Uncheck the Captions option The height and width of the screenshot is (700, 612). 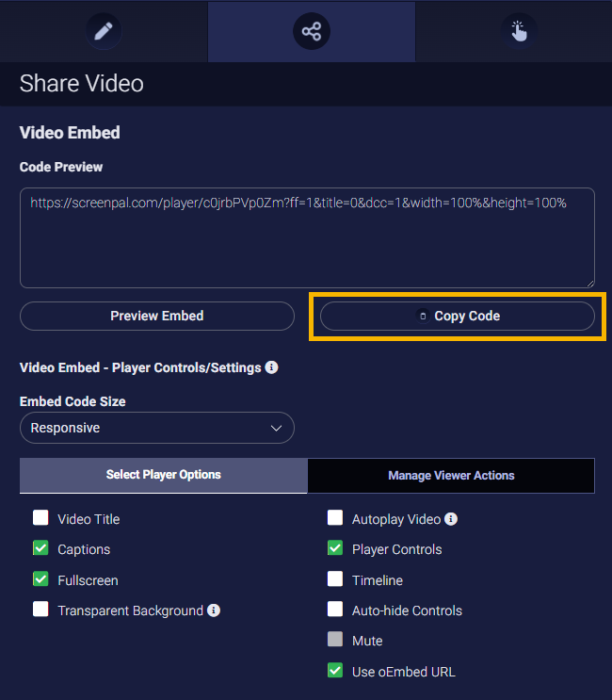point(40,548)
